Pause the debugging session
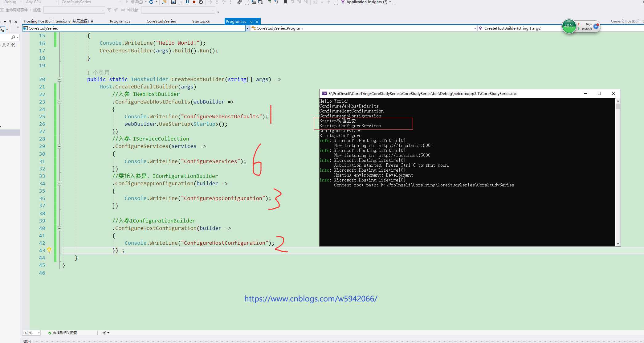 click(x=187, y=2)
